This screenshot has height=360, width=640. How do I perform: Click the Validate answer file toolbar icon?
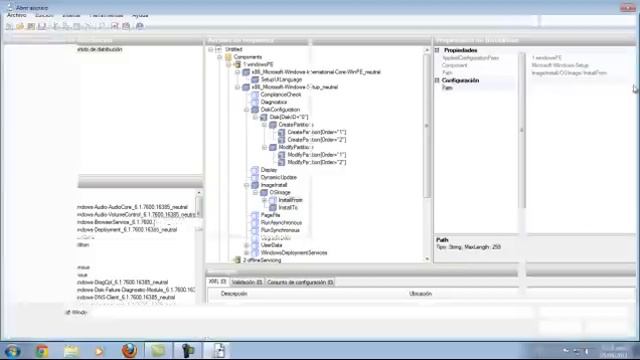pos(115,26)
